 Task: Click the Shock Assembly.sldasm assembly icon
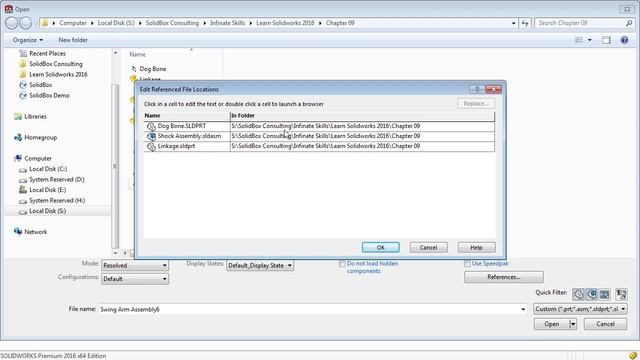coord(151,136)
